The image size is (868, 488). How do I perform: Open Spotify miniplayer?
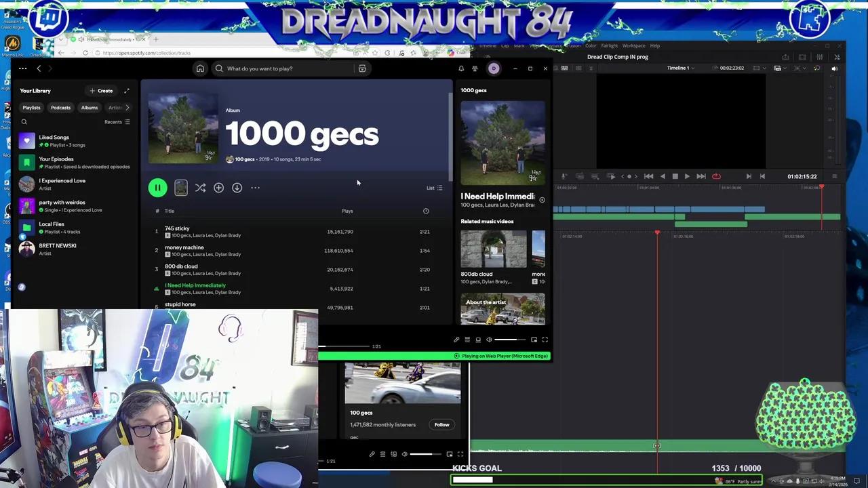tap(534, 340)
